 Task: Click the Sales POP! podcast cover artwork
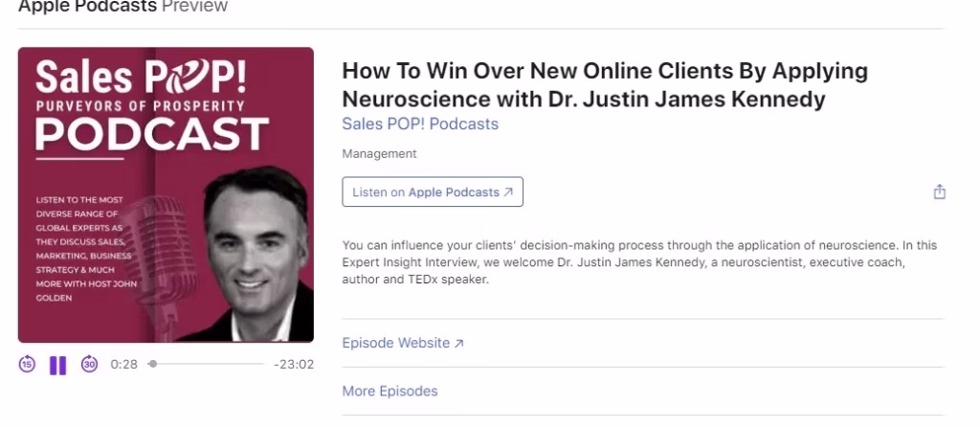166,194
